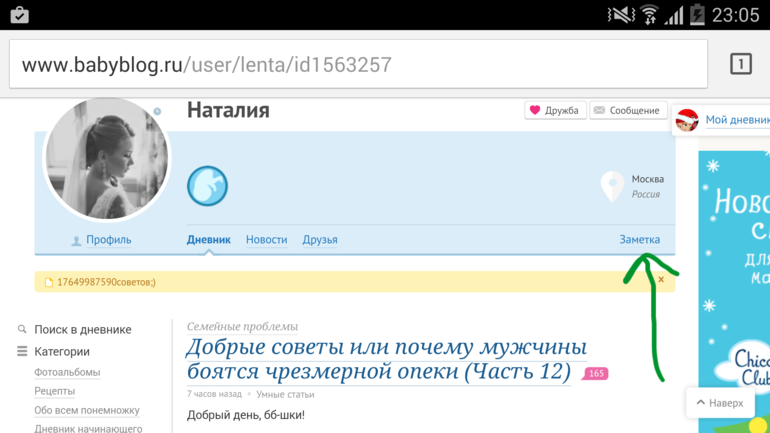The width and height of the screenshot is (770, 433).
Task: Click the Наверх scroll-to-top button
Action: click(720, 403)
